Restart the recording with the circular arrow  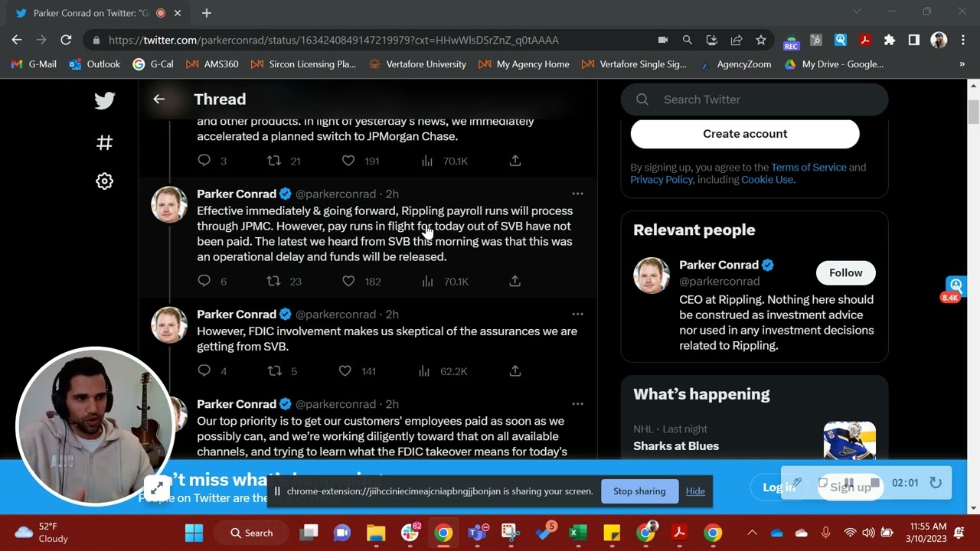(935, 483)
